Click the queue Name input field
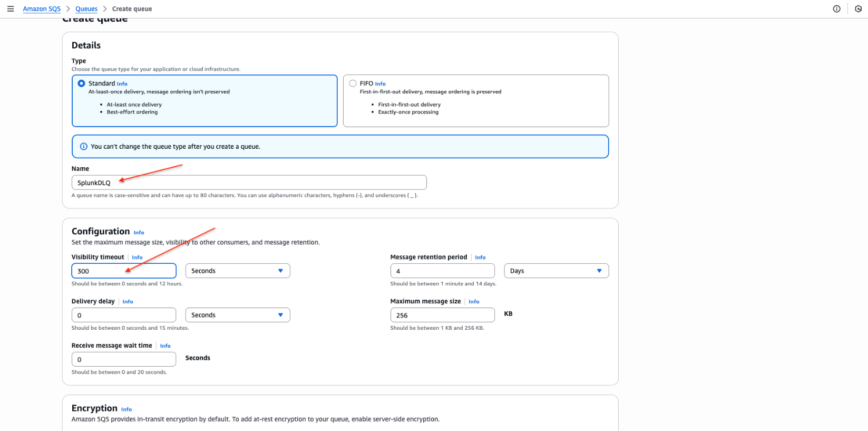Screen dimensions: 868x431 click(x=249, y=183)
